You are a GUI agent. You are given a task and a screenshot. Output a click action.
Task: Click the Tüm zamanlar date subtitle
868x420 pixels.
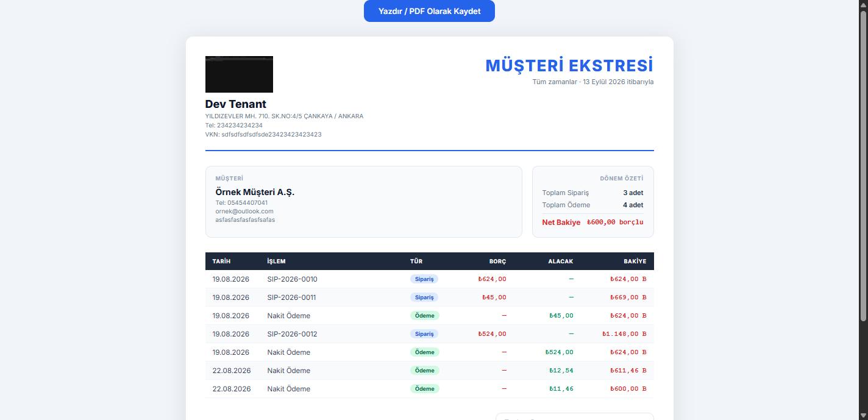coord(593,82)
